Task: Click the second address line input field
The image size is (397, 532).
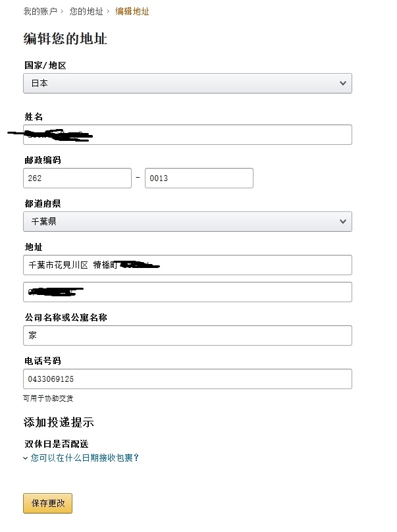Action: (x=186, y=292)
